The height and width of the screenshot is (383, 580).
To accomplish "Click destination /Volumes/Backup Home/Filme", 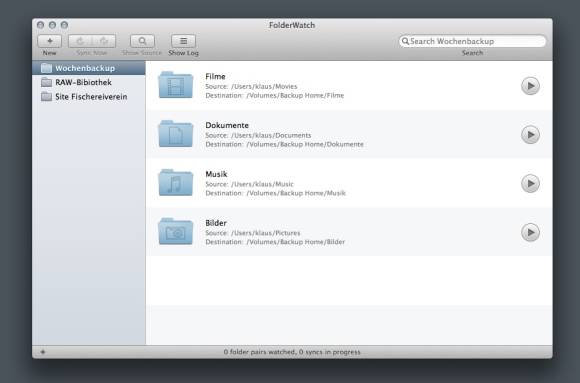I will 295,95.
